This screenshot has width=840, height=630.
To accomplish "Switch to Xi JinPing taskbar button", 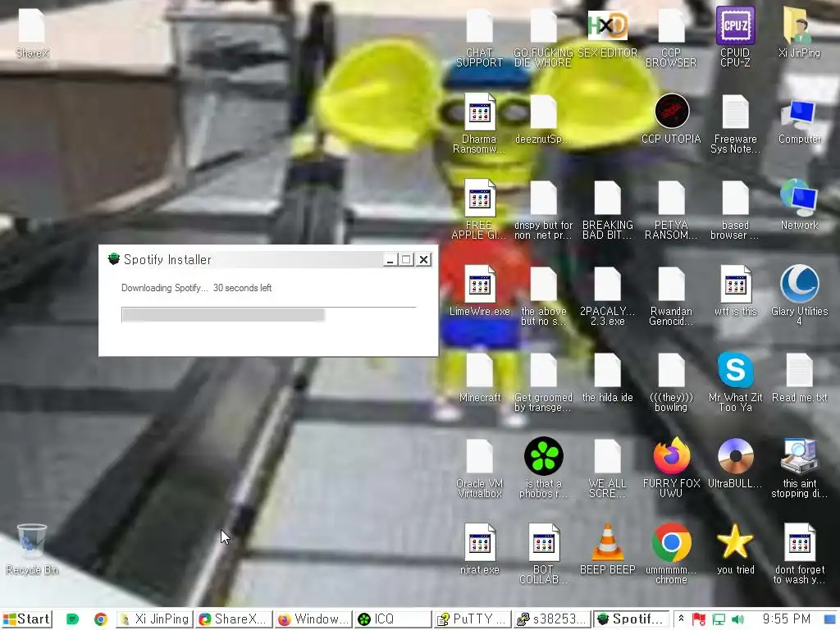I will pos(155,619).
